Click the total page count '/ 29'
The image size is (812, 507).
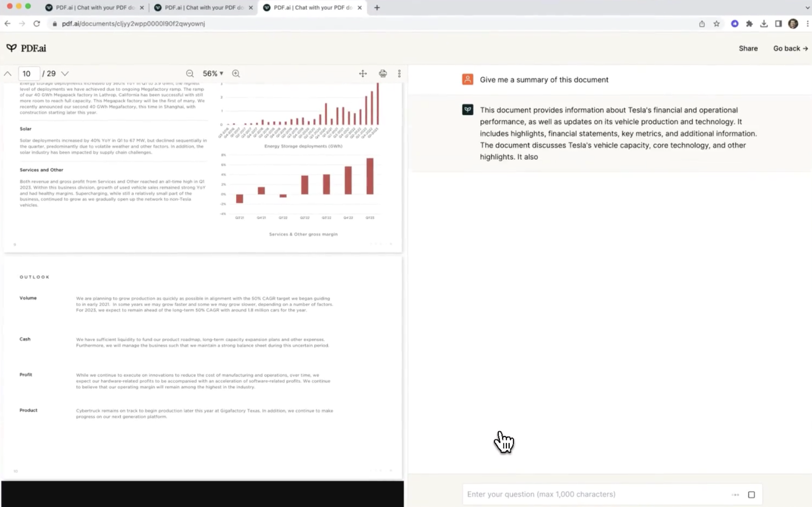click(x=49, y=73)
